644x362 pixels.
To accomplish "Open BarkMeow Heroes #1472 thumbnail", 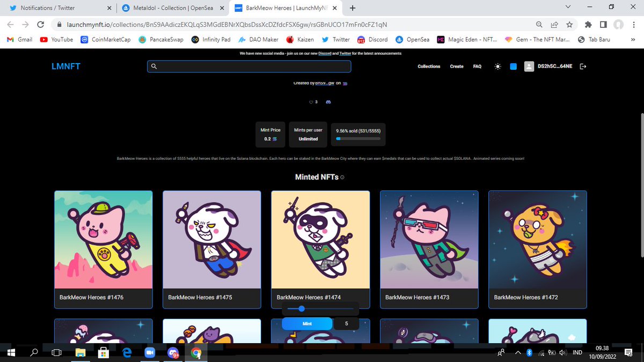I will (538, 240).
